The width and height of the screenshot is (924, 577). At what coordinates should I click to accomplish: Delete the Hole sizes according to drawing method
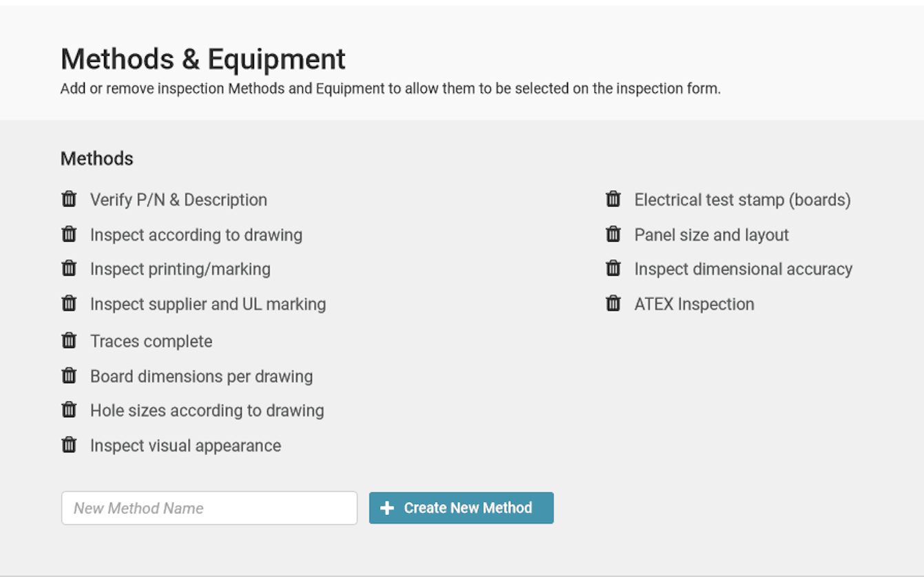point(69,410)
